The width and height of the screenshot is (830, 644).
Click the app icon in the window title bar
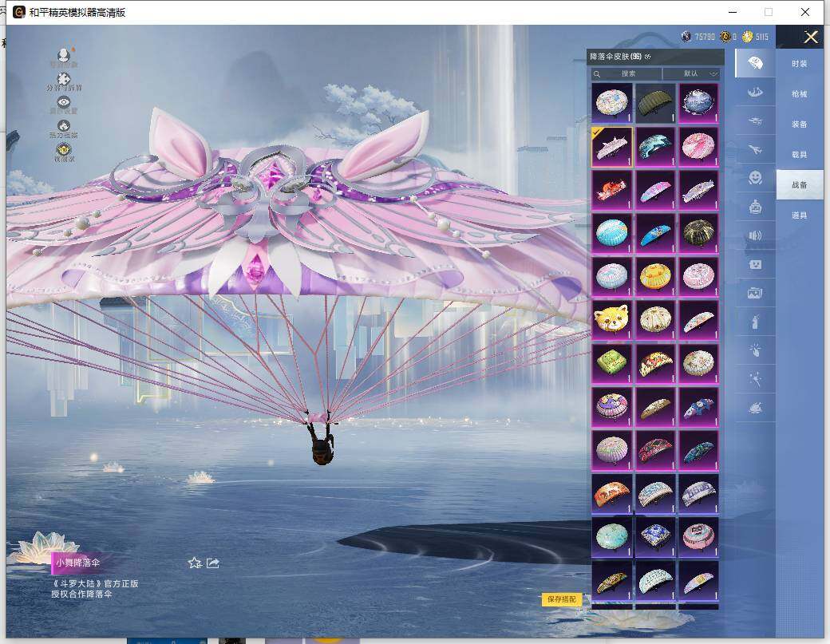point(19,12)
